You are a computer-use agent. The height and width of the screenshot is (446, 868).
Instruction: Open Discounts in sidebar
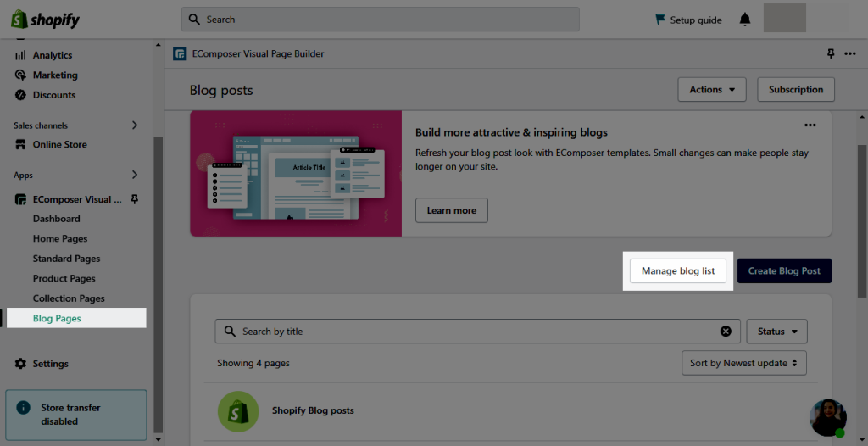[x=54, y=95]
